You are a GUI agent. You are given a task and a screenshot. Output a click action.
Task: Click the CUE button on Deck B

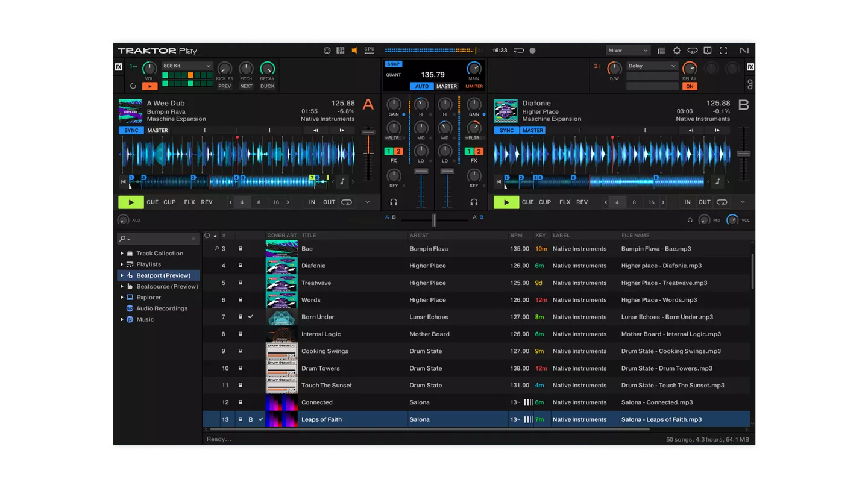coord(528,202)
